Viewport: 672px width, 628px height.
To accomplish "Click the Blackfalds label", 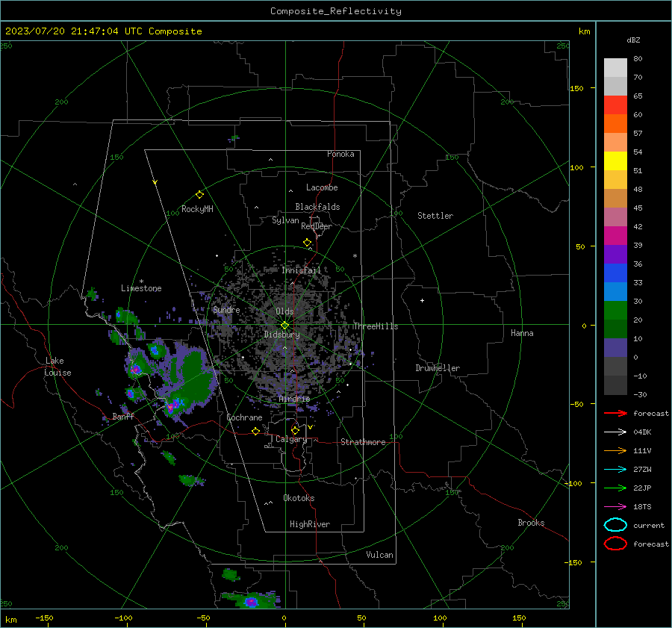I will pyautogui.click(x=317, y=207).
